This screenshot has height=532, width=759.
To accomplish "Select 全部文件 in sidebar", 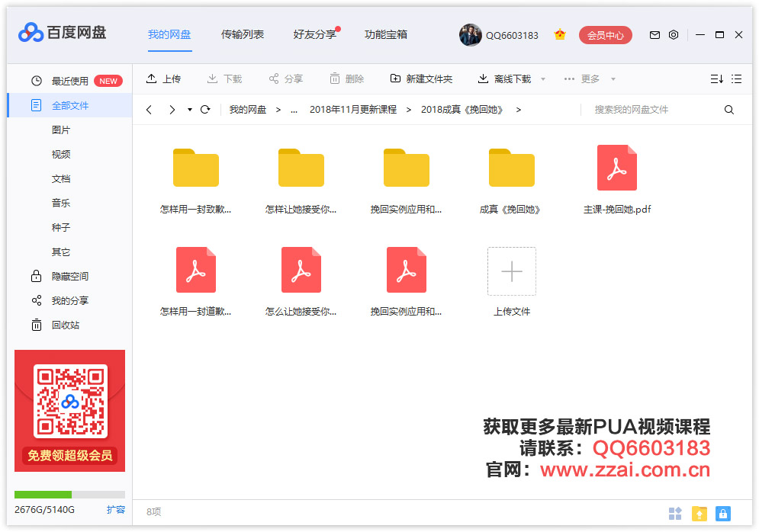I will (69, 105).
